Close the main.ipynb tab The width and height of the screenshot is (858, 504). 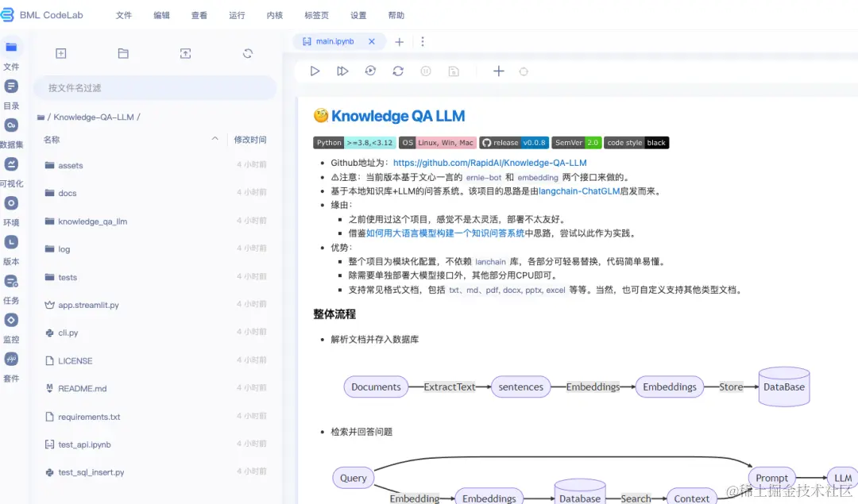(372, 41)
